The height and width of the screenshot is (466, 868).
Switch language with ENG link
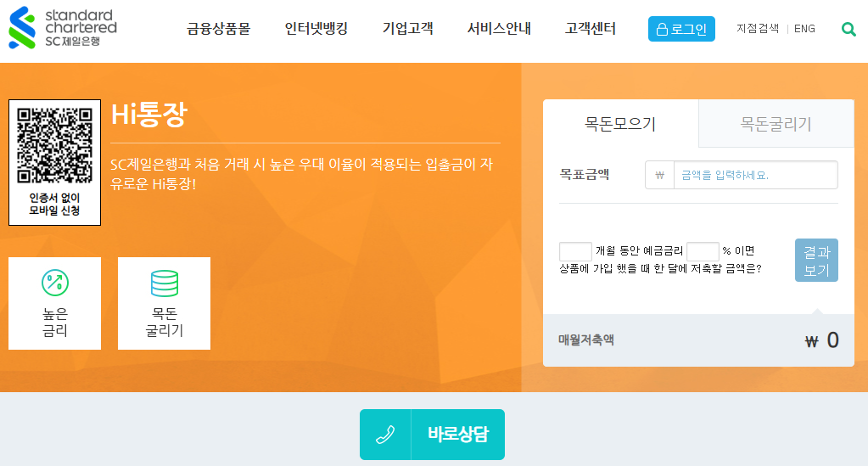click(x=804, y=29)
